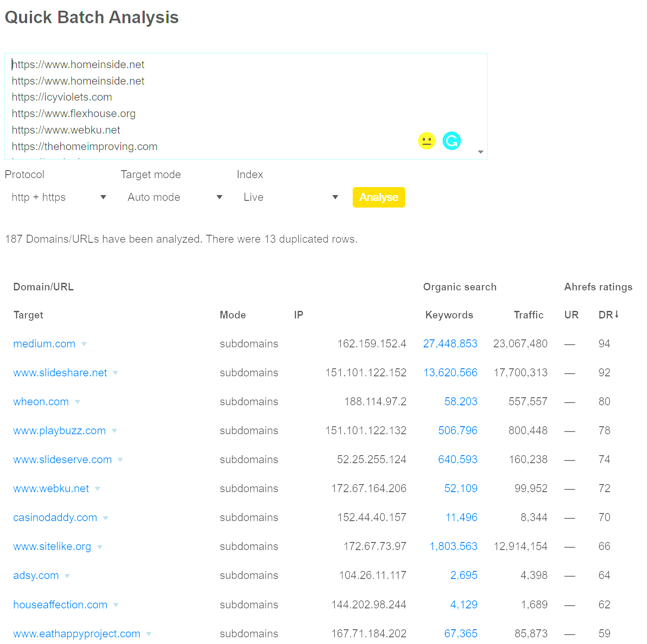This screenshot has width=647, height=644.
Task: Open keywords count 67,365 for eathappyproject
Action: click(461, 634)
